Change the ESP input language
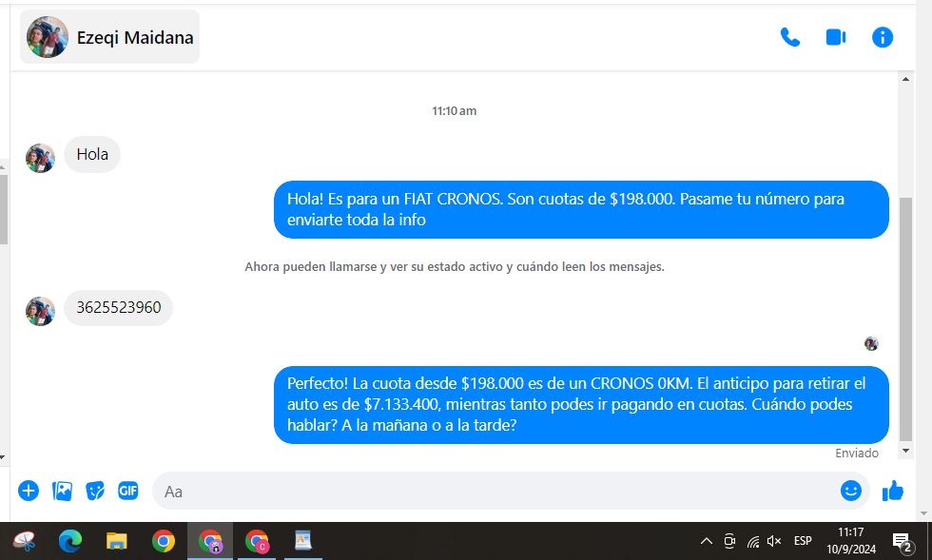The height and width of the screenshot is (560, 932). pyautogui.click(x=803, y=541)
